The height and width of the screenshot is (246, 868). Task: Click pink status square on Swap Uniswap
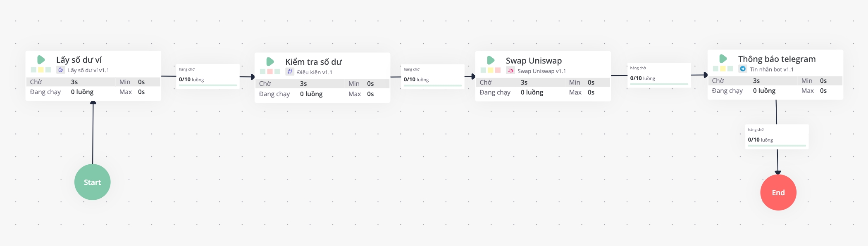tap(498, 70)
